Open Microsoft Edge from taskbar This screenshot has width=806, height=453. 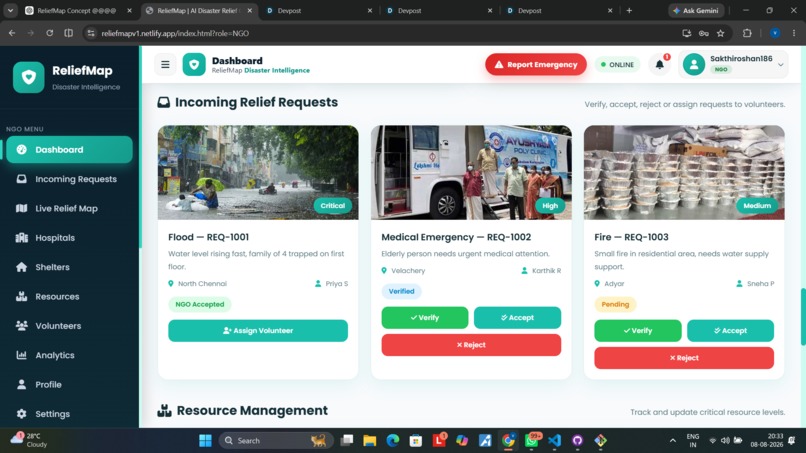point(393,441)
